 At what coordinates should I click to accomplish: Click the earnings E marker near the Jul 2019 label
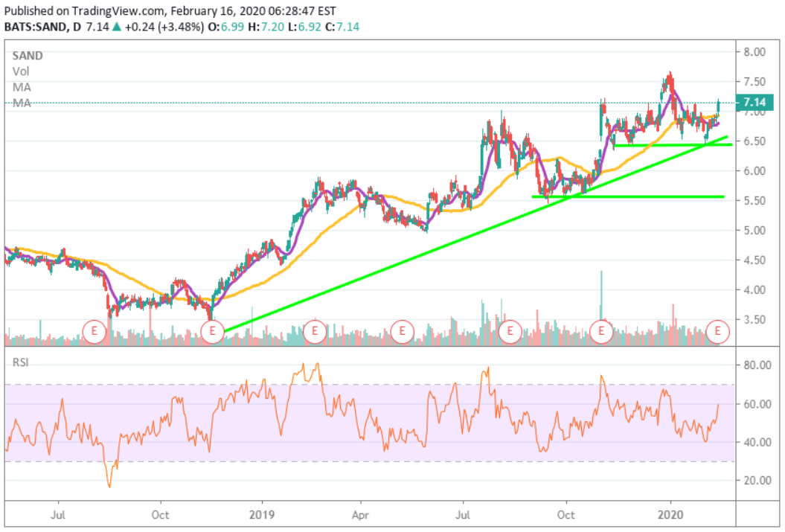click(x=510, y=331)
